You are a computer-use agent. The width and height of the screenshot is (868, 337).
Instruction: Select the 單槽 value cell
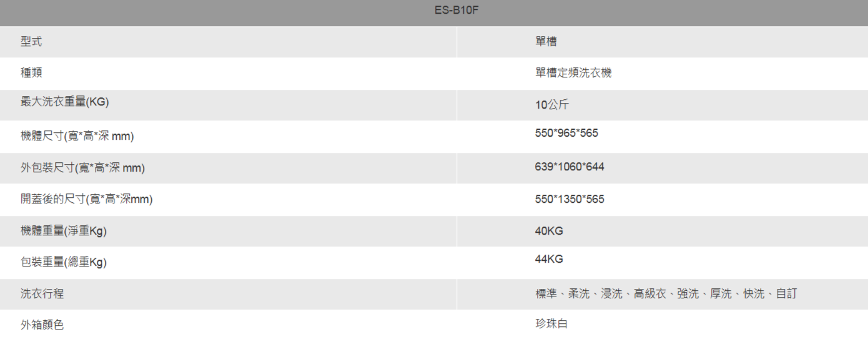[546, 42]
